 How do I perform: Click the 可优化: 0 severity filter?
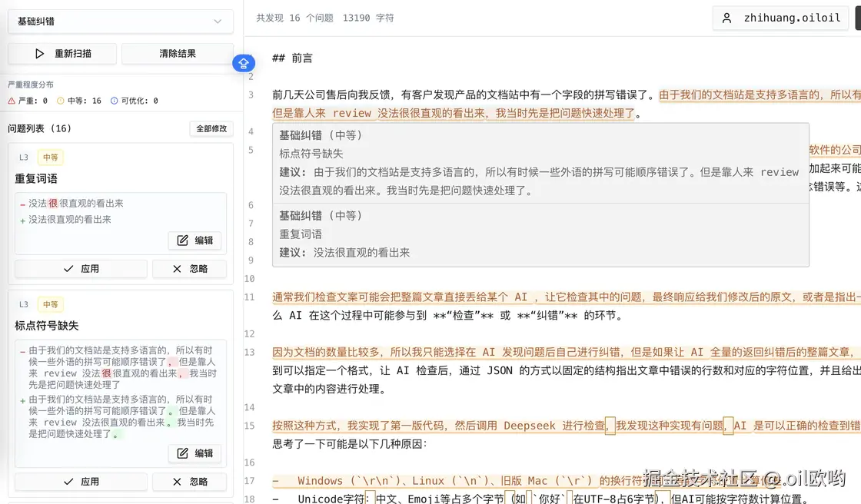pos(134,101)
